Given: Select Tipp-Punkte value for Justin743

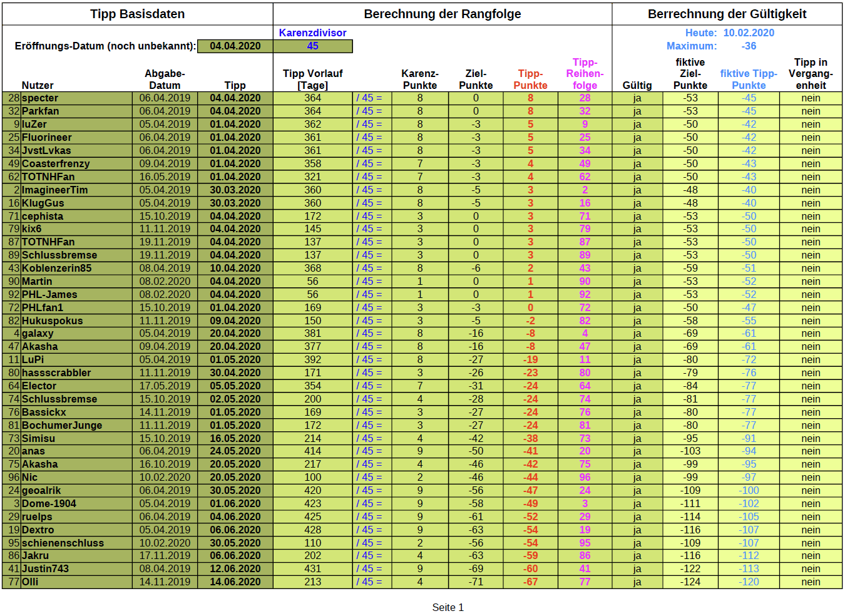Looking at the screenshot, I should 530,569.
